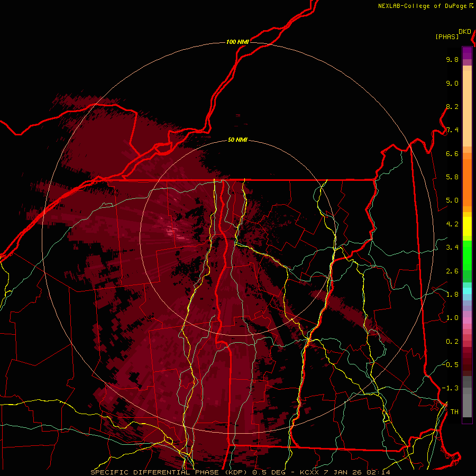Click the '50 NMI' range ring label
This screenshot has height=476, width=476.
[237, 140]
